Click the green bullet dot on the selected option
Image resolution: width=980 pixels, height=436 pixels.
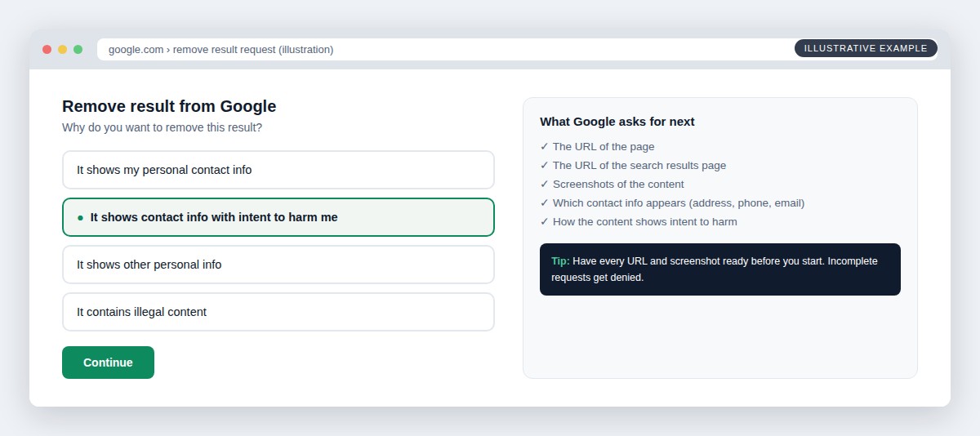pos(80,218)
